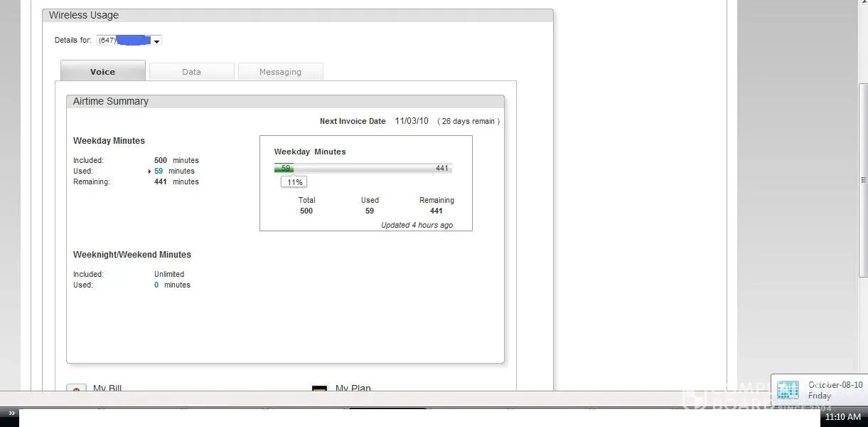
Task: Expand the taskbar double-chevron overflow
Action: coord(11,413)
